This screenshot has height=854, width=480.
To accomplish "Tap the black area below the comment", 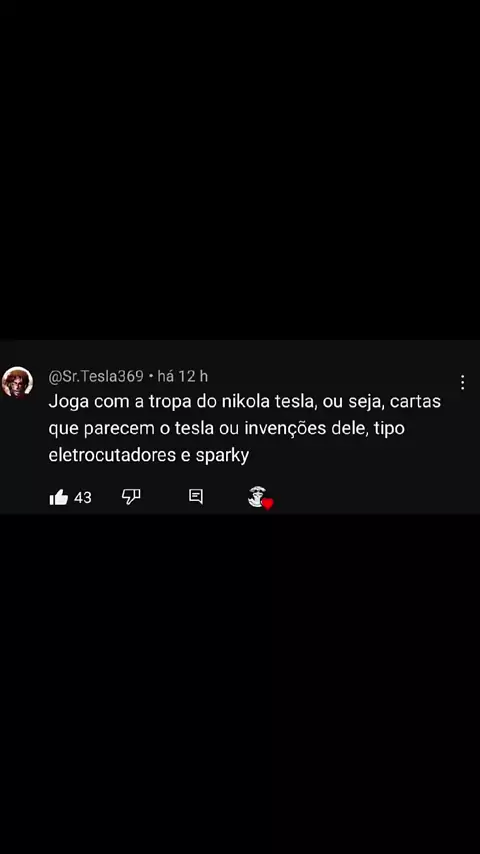I will tap(240, 684).
